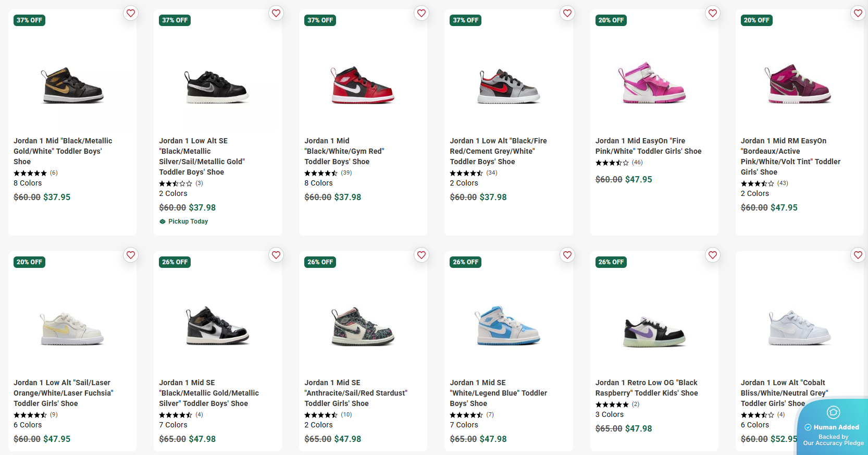Add Jordan 1 Mid EasyOn Fire Pink to favorites
Viewport: 868px width, 455px height.
(x=712, y=13)
